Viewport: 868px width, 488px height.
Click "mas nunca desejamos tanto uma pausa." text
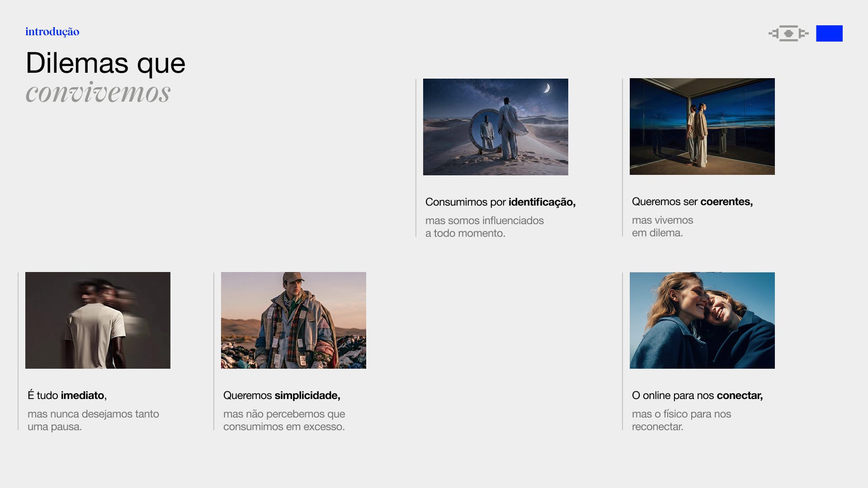point(93,420)
